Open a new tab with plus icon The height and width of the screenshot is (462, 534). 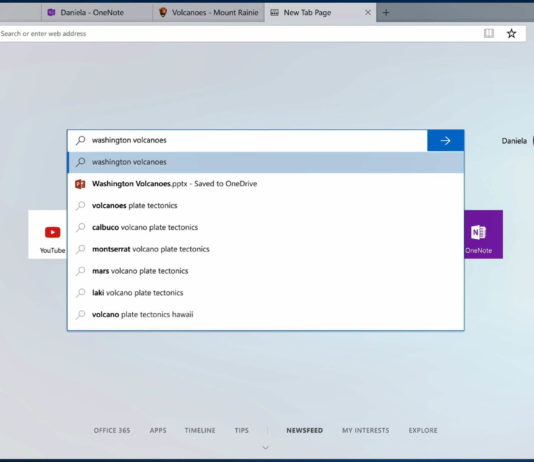click(x=386, y=13)
